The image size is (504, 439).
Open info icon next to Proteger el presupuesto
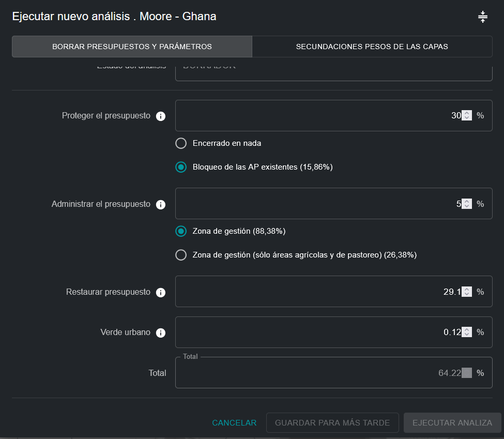[x=161, y=116]
